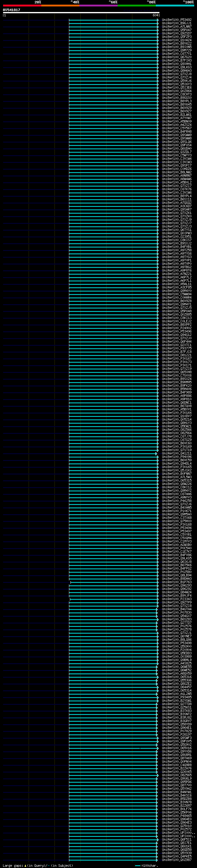Image resolution: width=197 pixels, height=868 pixels.
Task: Select the UniRef100_C6TGZ9 label
Action: click(x=176, y=440)
